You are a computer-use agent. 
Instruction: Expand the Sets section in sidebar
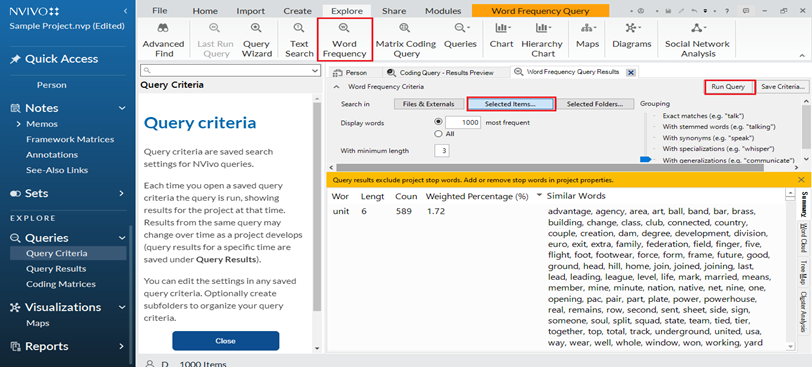coord(122,193)
